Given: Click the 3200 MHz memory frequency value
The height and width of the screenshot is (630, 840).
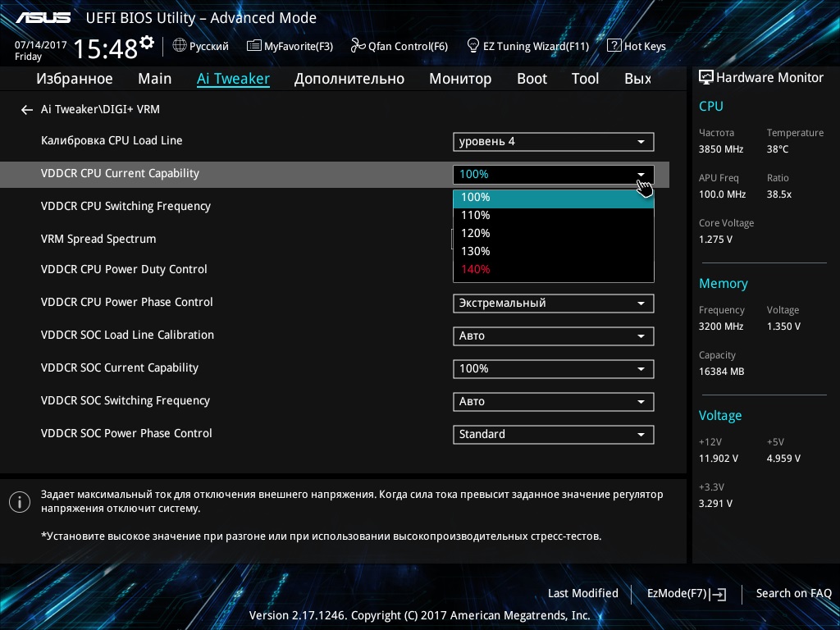Looking at the screenshot, I should (x=721, y=326).
